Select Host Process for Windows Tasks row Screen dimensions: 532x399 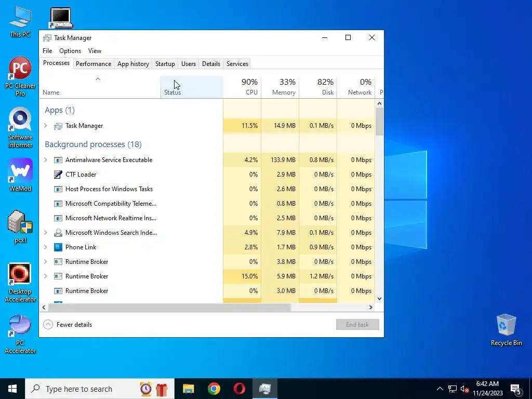pos(207,189)
